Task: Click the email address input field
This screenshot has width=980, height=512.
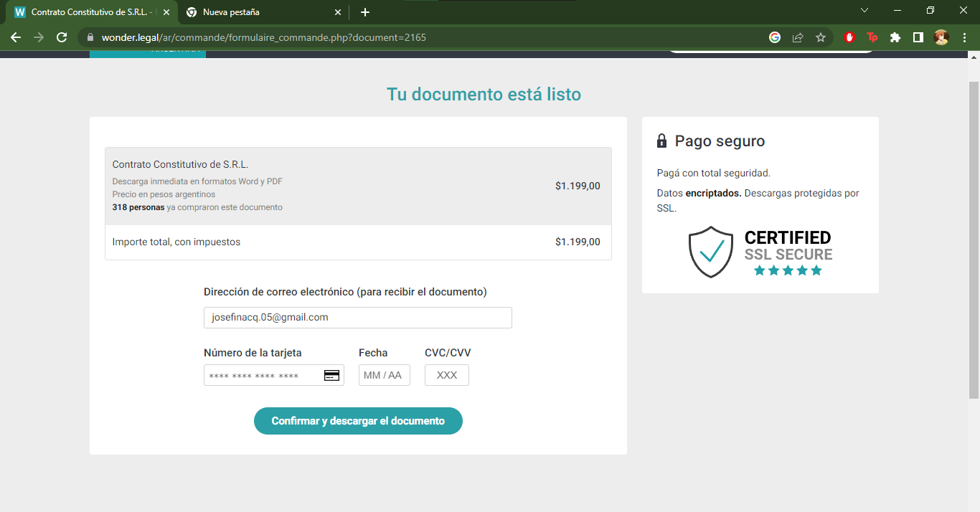Action: (x=357, y=318)
